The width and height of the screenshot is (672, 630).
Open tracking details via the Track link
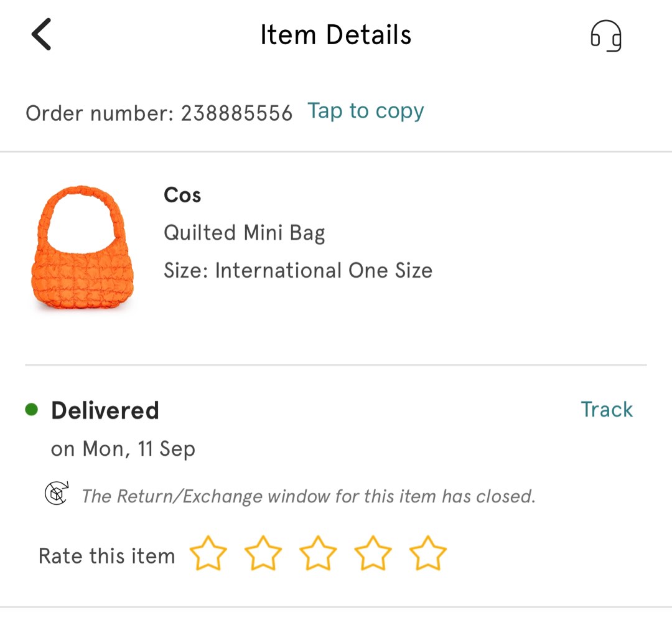coord(606,410)
